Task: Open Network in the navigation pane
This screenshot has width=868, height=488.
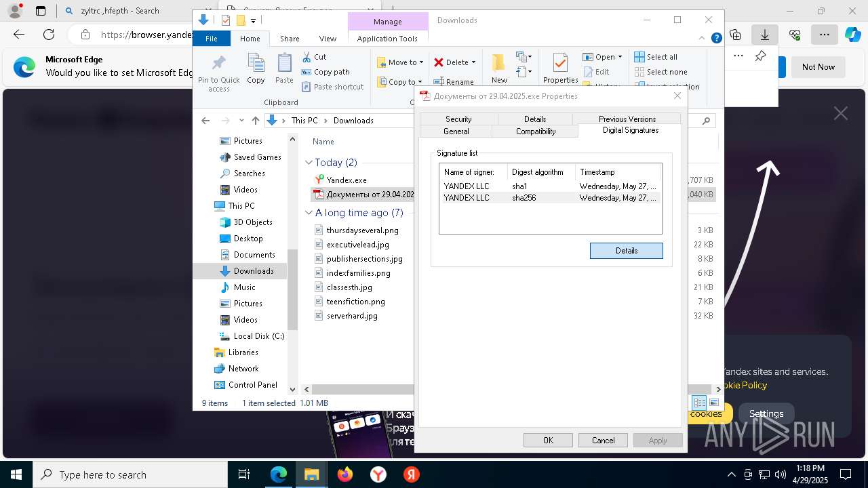Action: click(x=243, y=369)
